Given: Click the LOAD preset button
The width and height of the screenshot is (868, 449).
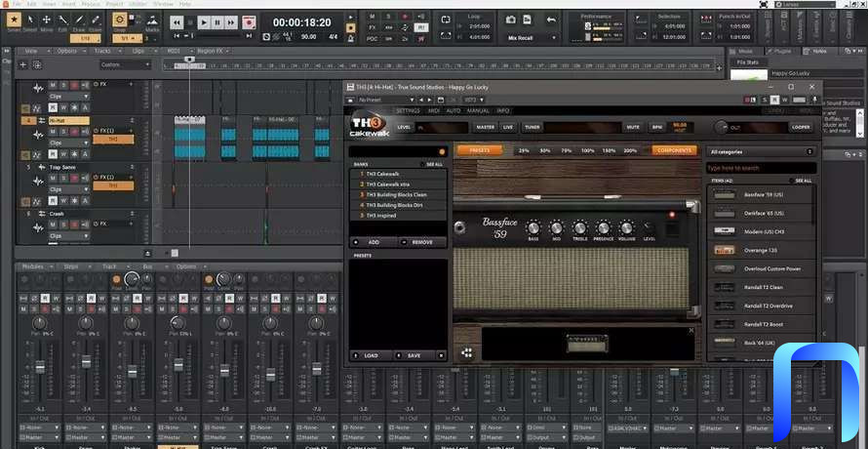Looking at the screenshot, I should (371, 356).
